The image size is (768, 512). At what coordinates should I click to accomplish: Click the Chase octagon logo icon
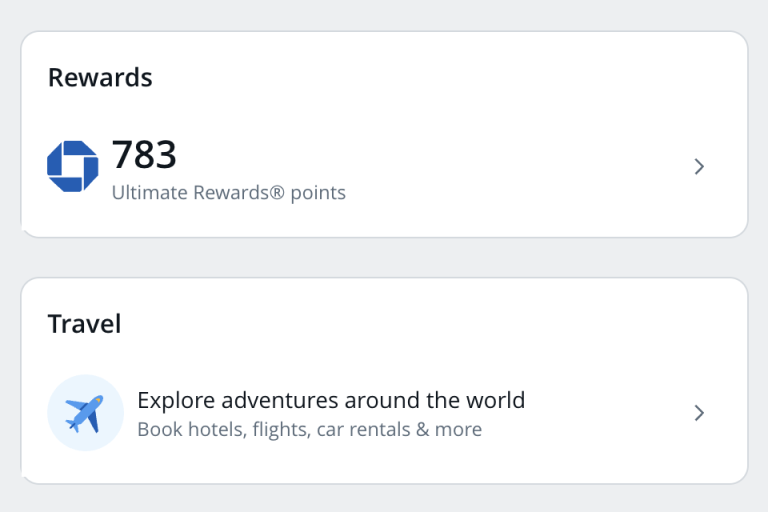click(72, 166)
